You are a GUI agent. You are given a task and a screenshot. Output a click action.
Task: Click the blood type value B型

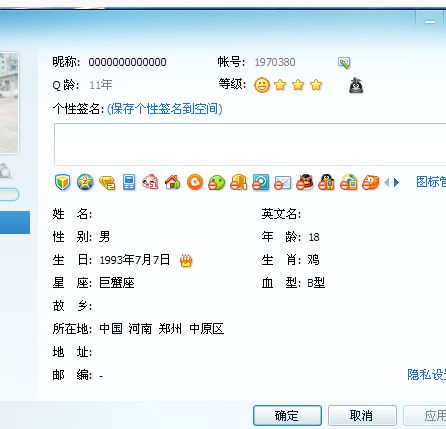tap(316, 283)
